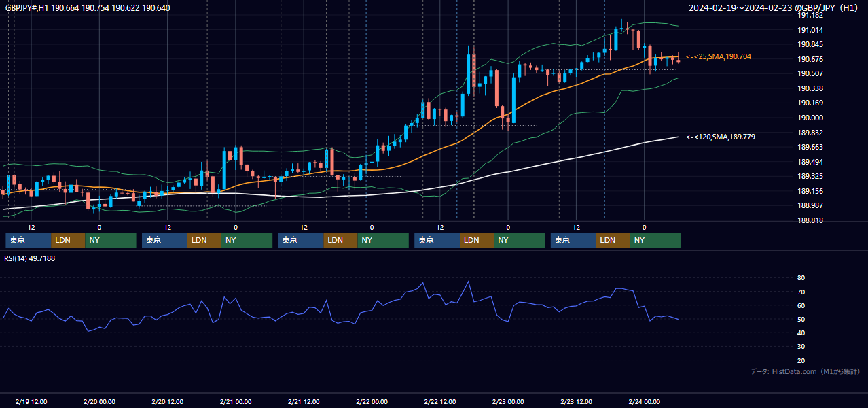Screen dimensions: 868x408
Task: Click the 2/23 12:00 date label
Action: point(576,401)
